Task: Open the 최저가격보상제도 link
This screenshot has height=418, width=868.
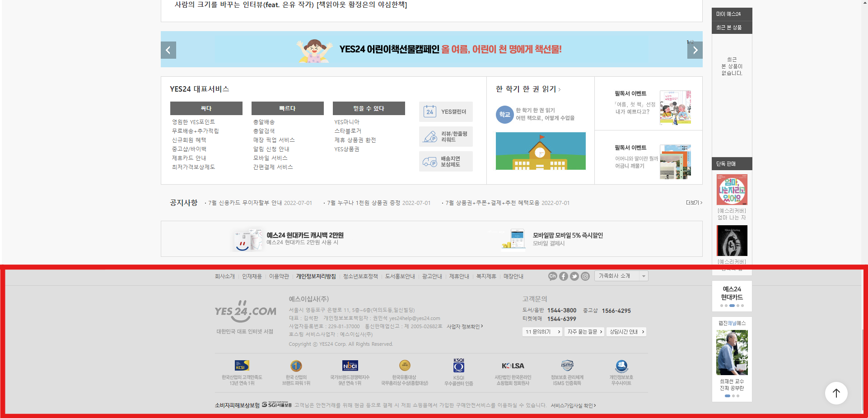Action: (193, 167)
